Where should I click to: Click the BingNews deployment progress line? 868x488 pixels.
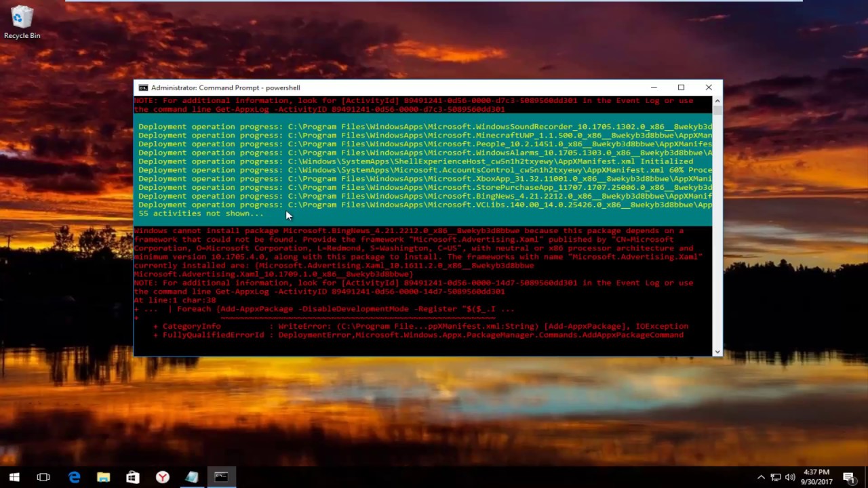pyautogui.click(x=425, y=197)
